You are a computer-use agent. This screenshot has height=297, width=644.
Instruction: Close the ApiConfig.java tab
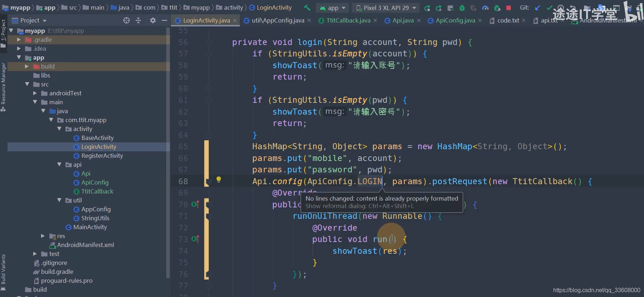(x=480, y=20)
